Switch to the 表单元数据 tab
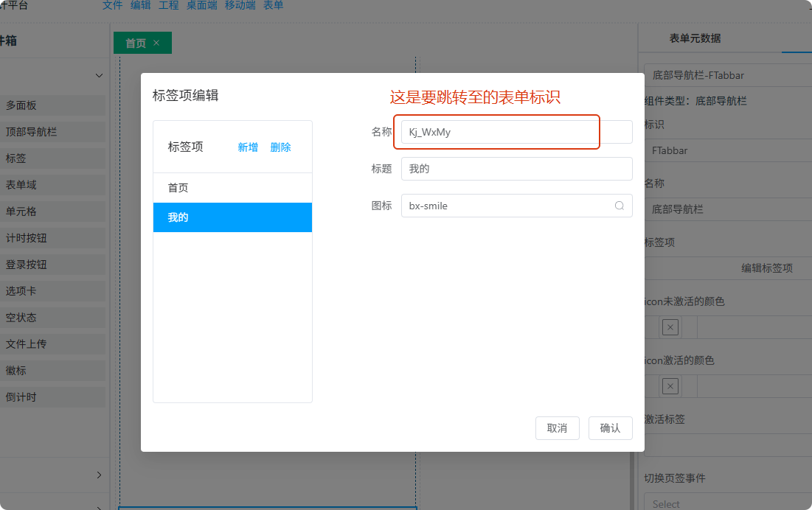The height and width of the screenshot is (510, 812). click(695, 38)
